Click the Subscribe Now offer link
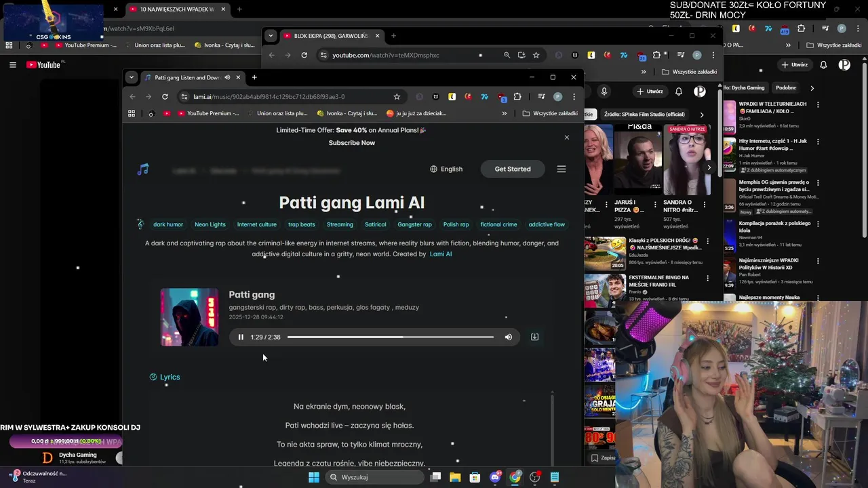This screenshot has width=868, height=488. [x=352, y=143]
